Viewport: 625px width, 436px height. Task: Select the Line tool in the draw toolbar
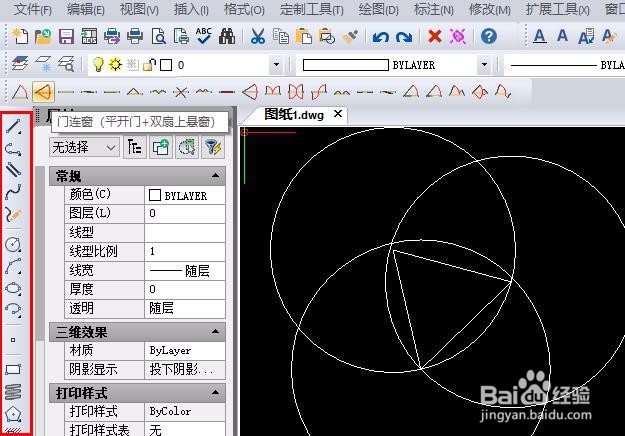pos(13,126)
